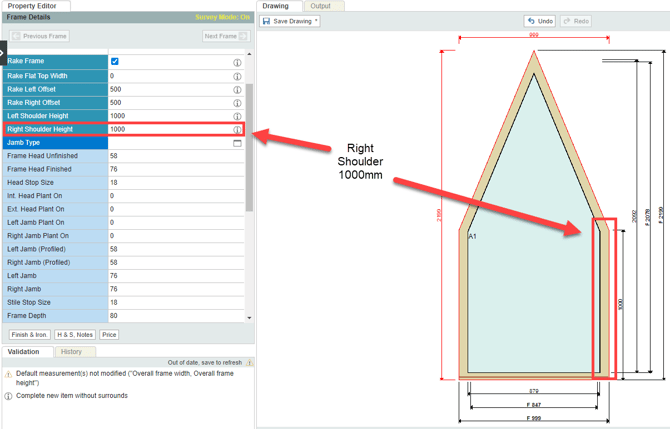This screenshot has height=429, width=670.
Task: Switch to the Output tab
Action: point(320,6)
